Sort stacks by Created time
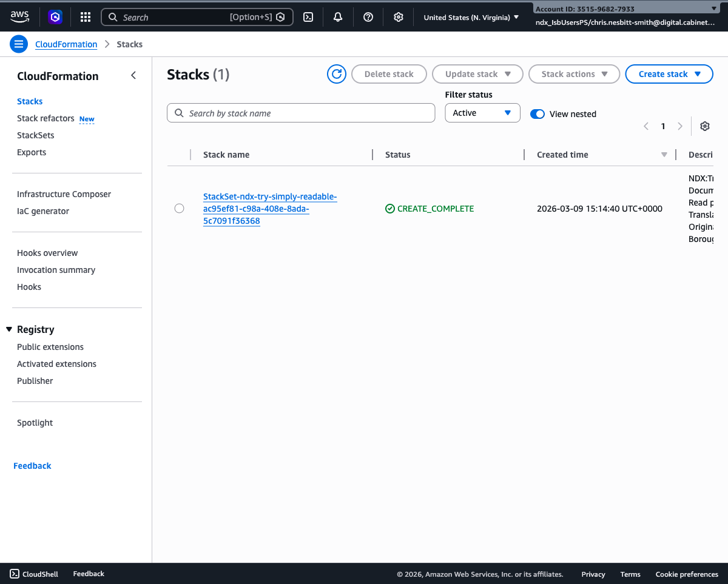The width and height of the screenshot is (728, 584). (562, 155)
